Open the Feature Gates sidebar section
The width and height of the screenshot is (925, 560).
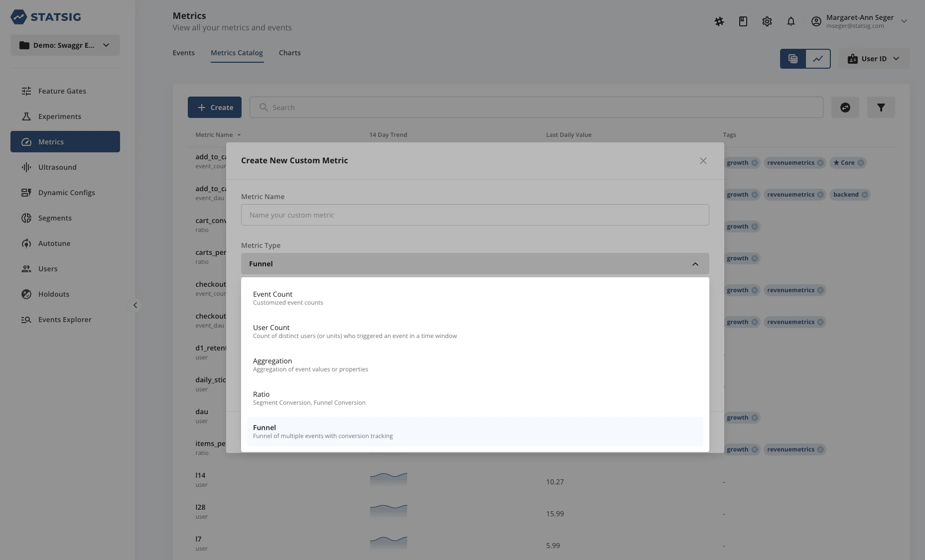pyautogui.click(x=62, y=91)
